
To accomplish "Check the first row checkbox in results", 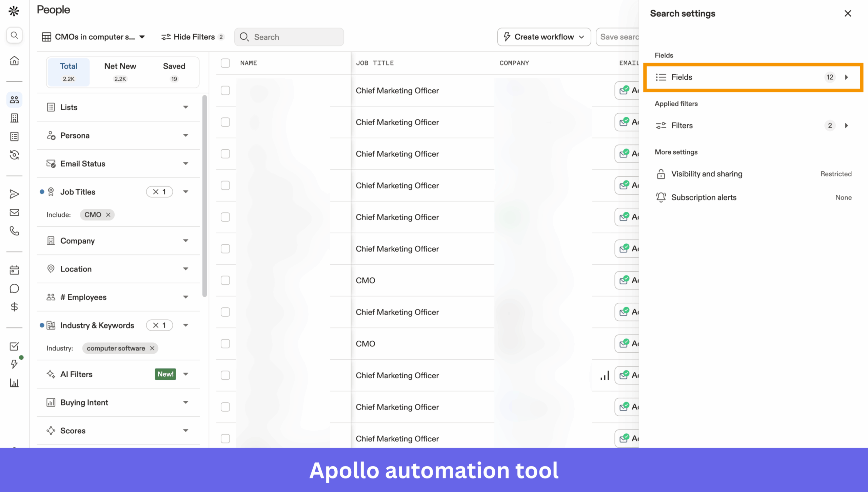I will 225,91.
